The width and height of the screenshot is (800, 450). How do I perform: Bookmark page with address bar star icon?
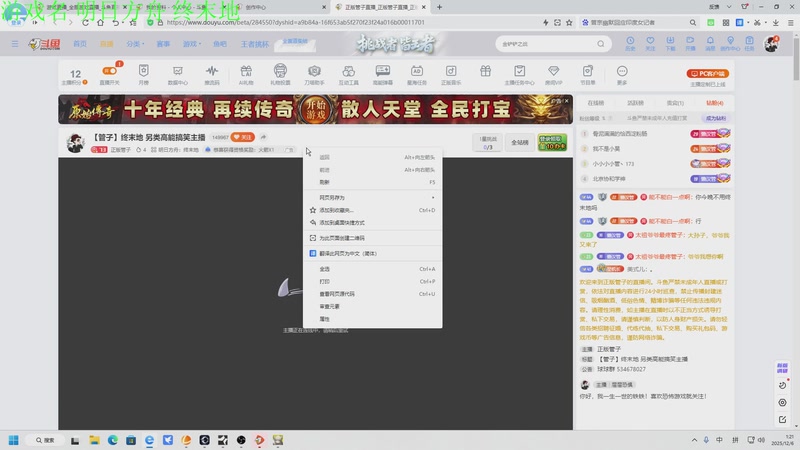[569, 22]
